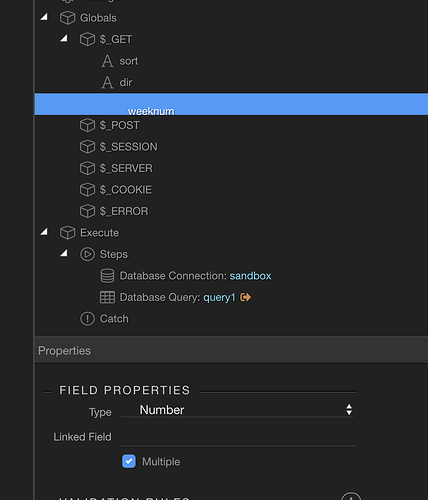Collapse the Steps tree node
The image size is (428, 500).
(64, 253)
